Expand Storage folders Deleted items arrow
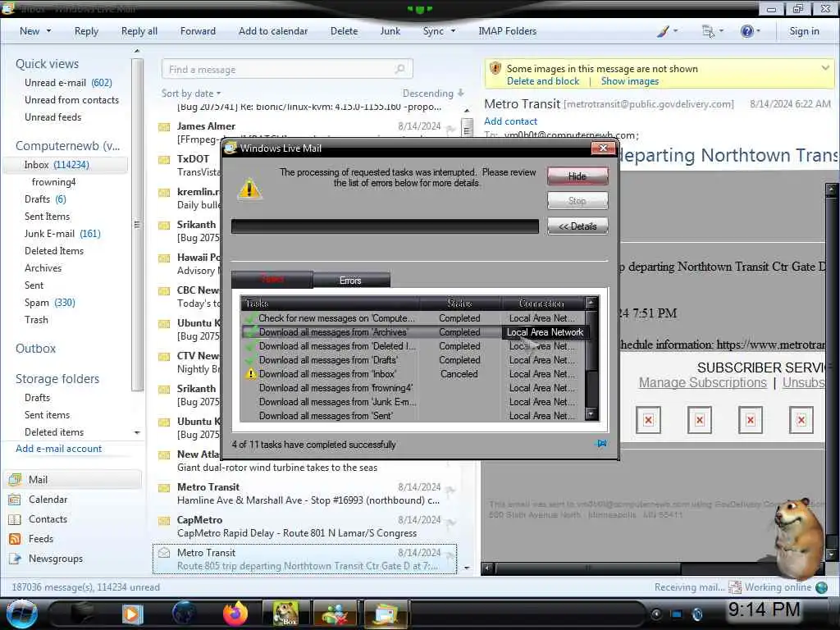The width and height of the screenshot is (840, 630). pyautogui.click(x=137, y=432)
